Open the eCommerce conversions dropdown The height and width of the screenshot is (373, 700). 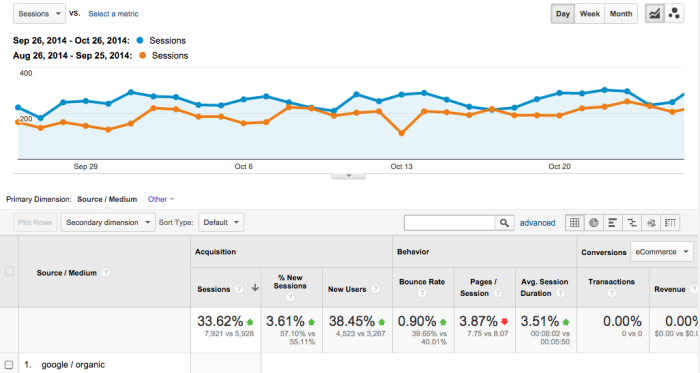(662, 252)
